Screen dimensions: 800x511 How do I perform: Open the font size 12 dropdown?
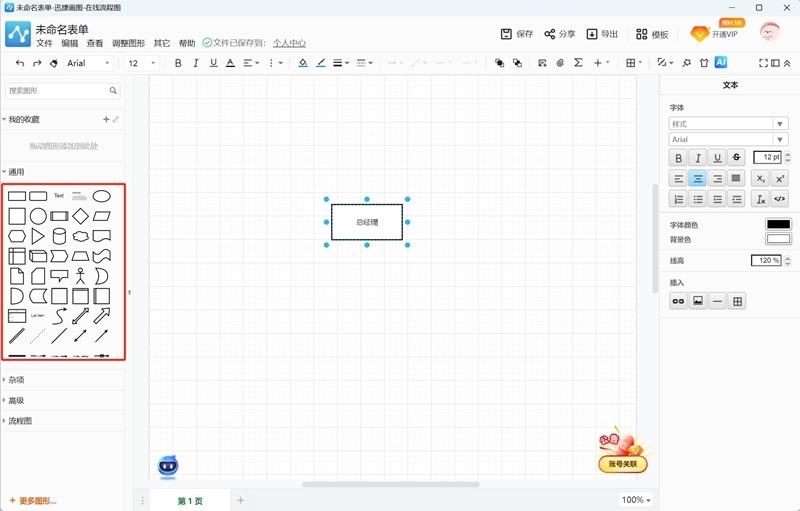(x=141, y=63)
